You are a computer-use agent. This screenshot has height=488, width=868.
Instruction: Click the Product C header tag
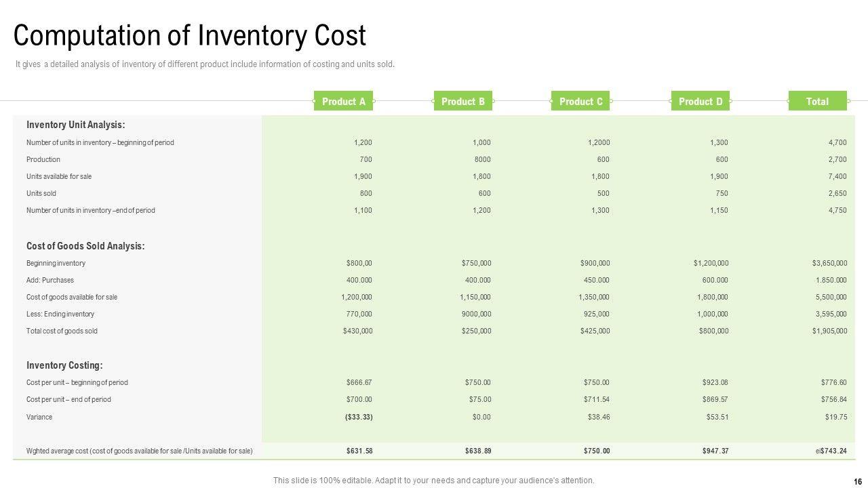point(580,101)
